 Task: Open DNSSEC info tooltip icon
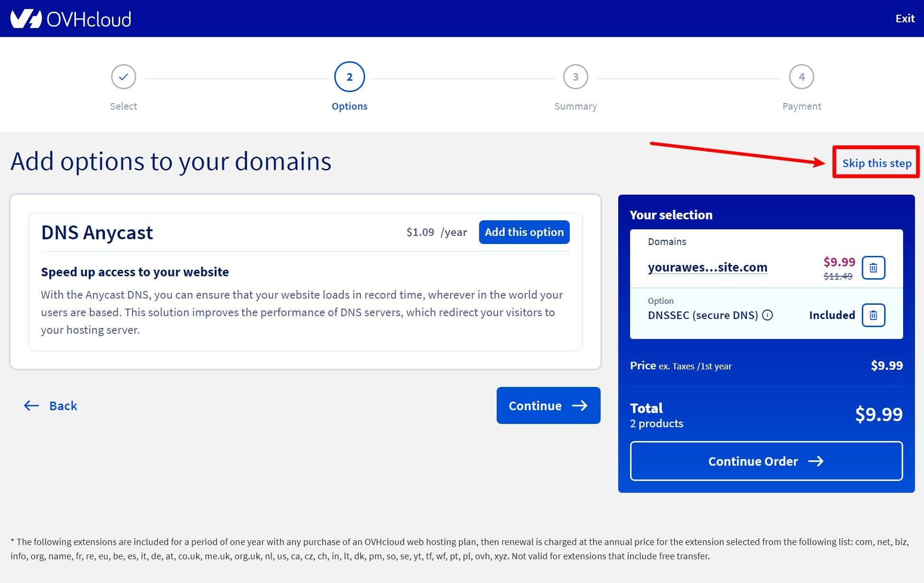coord(767,315)
